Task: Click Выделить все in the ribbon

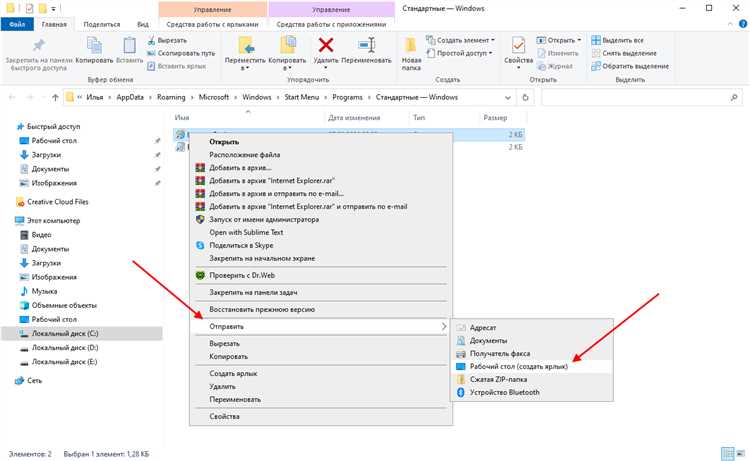Action: [x=622, y=40]
